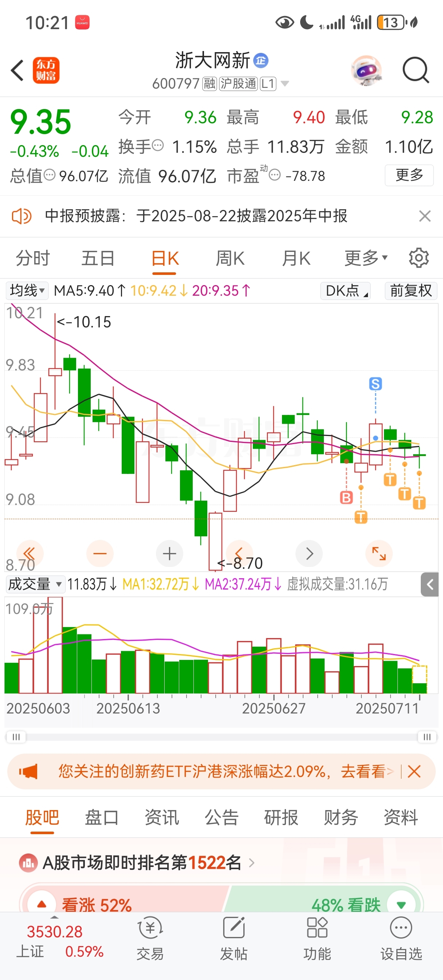Zoom out chart with minus button
443x980 pixels.
coord(100,553)
